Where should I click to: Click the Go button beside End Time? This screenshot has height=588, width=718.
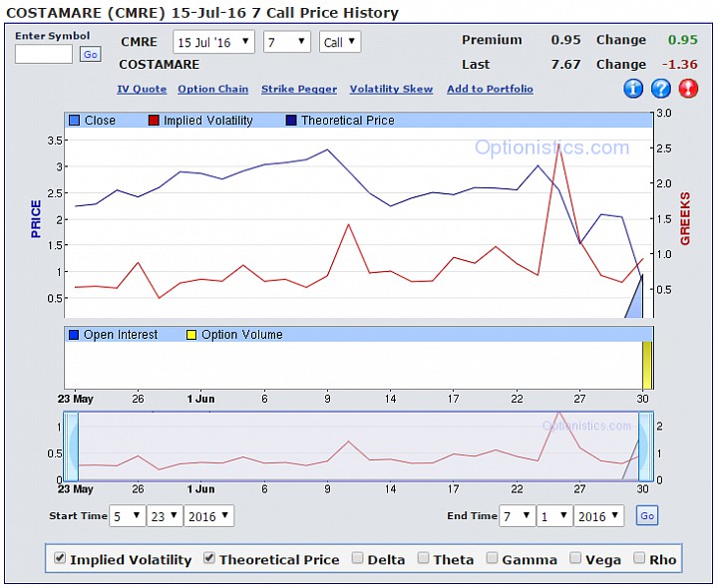click(x=647, y=515)
